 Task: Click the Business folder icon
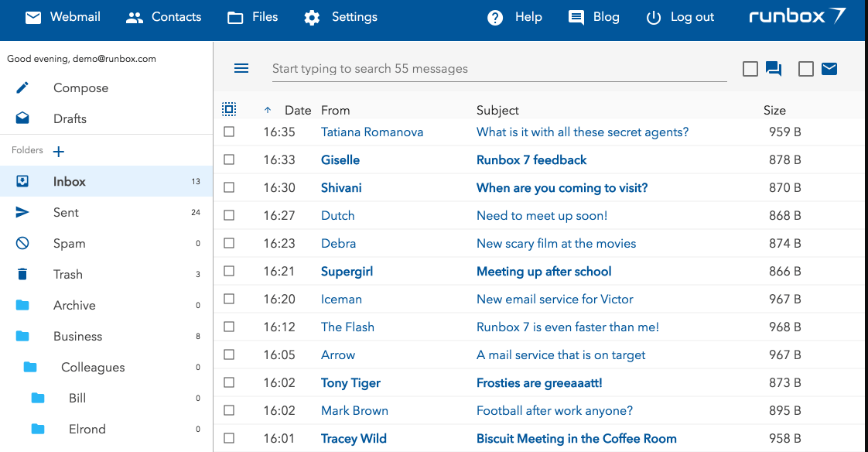[x=22, y=336]
